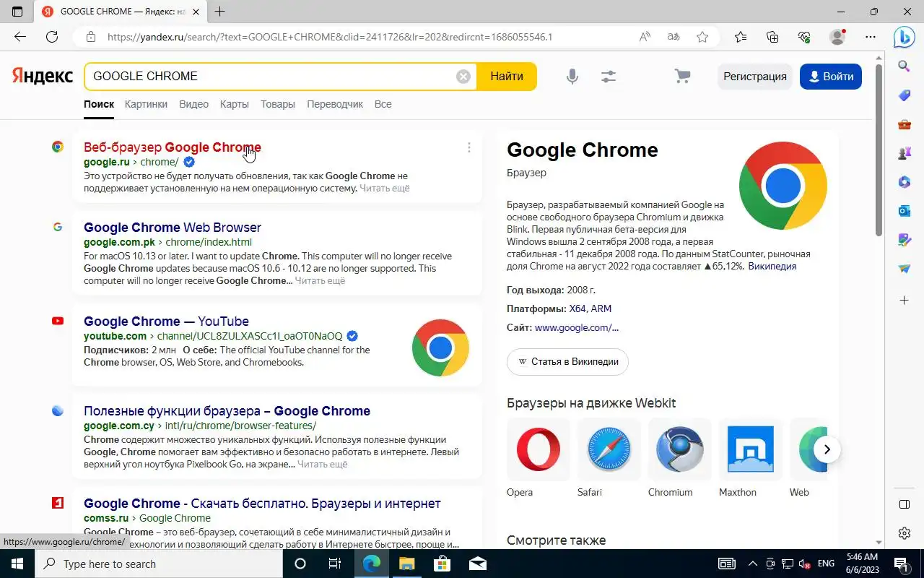Viewport: 924px width, 578px height.
Task: Add a sidebar app with the plus icon
Action: (905, 300)
